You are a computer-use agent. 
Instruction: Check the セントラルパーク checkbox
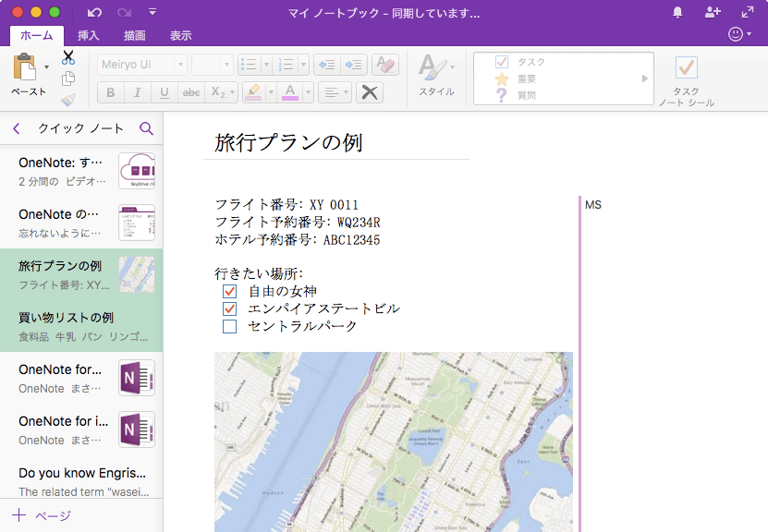coord(230,326)
